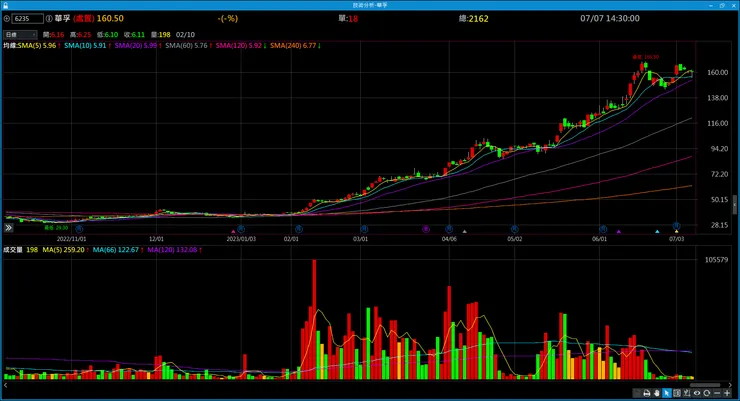This screenshot has width=740, height=401.
Task: Toggle the eye visibility icon
Action: [697, 393]
